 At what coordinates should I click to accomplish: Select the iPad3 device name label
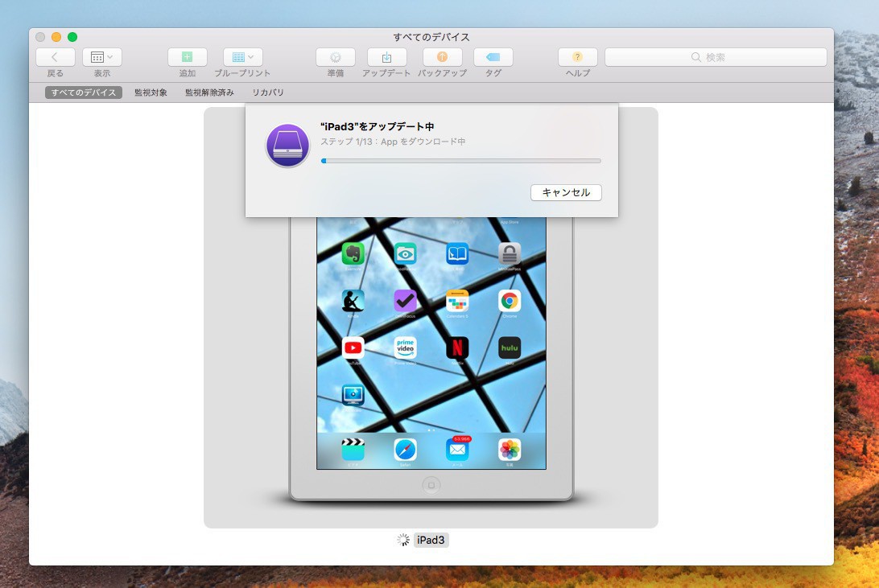tap(431, 540)
